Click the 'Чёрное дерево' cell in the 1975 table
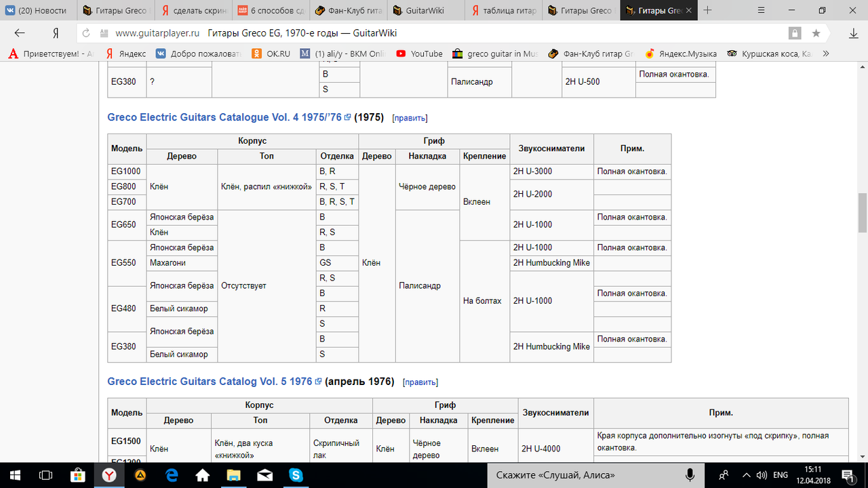 [427, 186]
